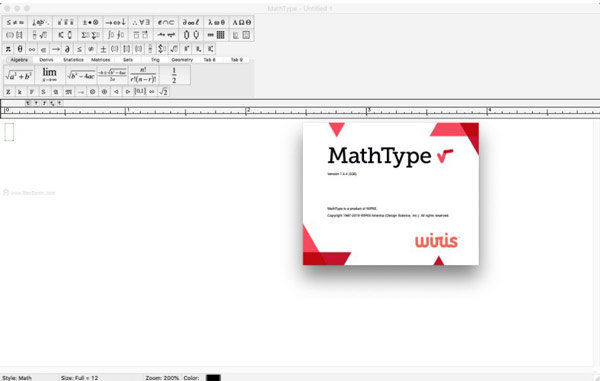Click the Size: Full = 12 status entry
The image size is (600, 381).
coord(80,378)
